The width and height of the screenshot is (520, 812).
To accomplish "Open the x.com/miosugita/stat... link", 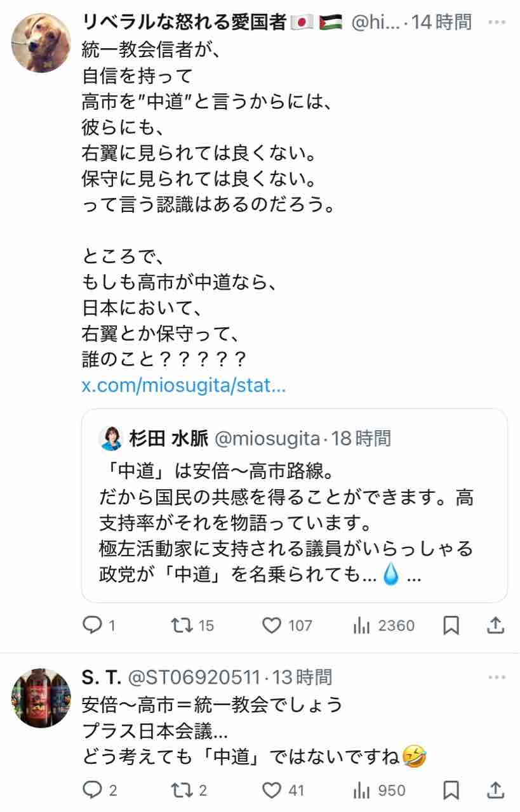I will (184, 386).
